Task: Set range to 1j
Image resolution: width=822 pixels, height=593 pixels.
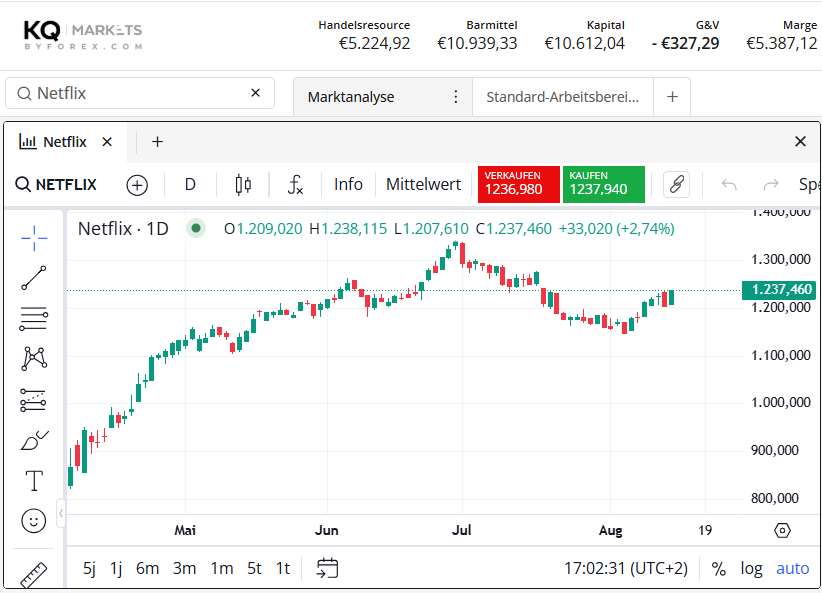Action: (116, 568)
